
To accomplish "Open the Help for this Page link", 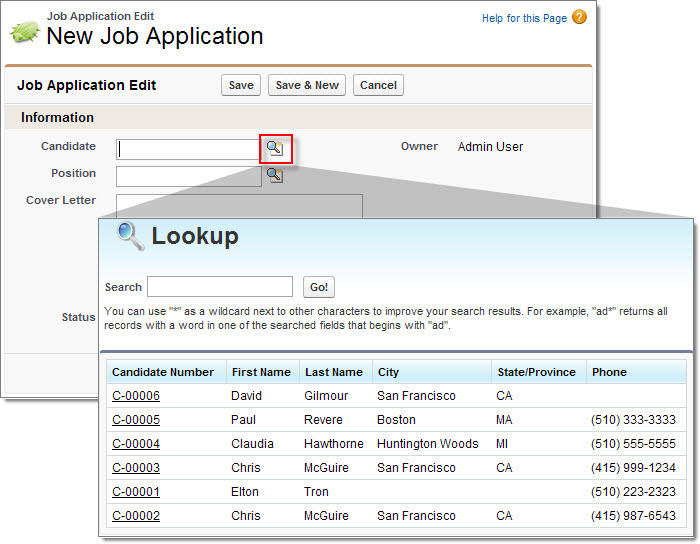I will pos(524,18).
